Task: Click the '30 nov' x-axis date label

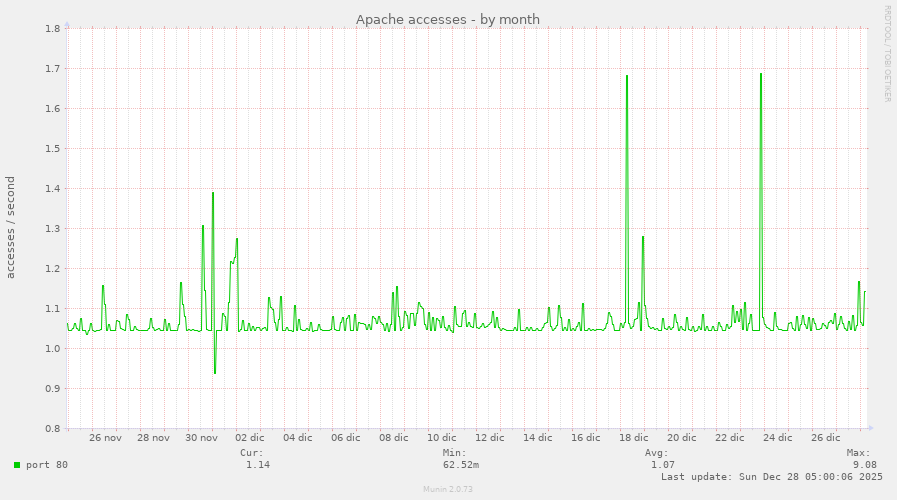Action: coord(201,438)
